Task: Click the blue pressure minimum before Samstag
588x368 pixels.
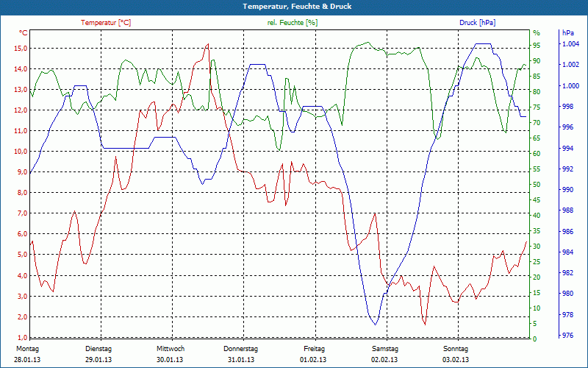Action: (375, 325)
